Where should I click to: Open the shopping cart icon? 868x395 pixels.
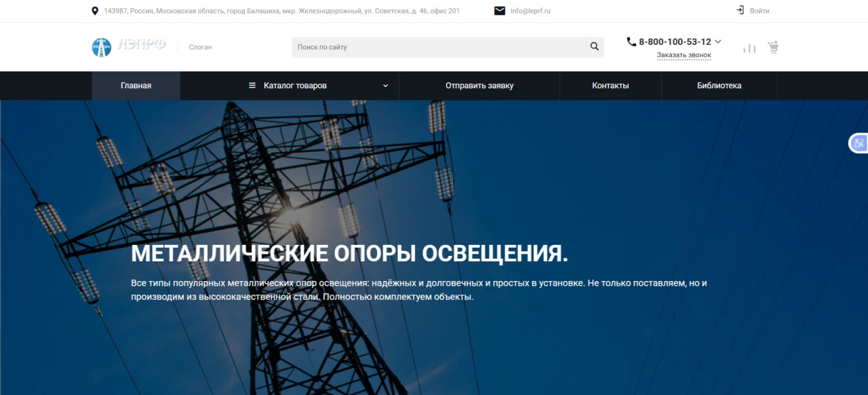[773, 48]
